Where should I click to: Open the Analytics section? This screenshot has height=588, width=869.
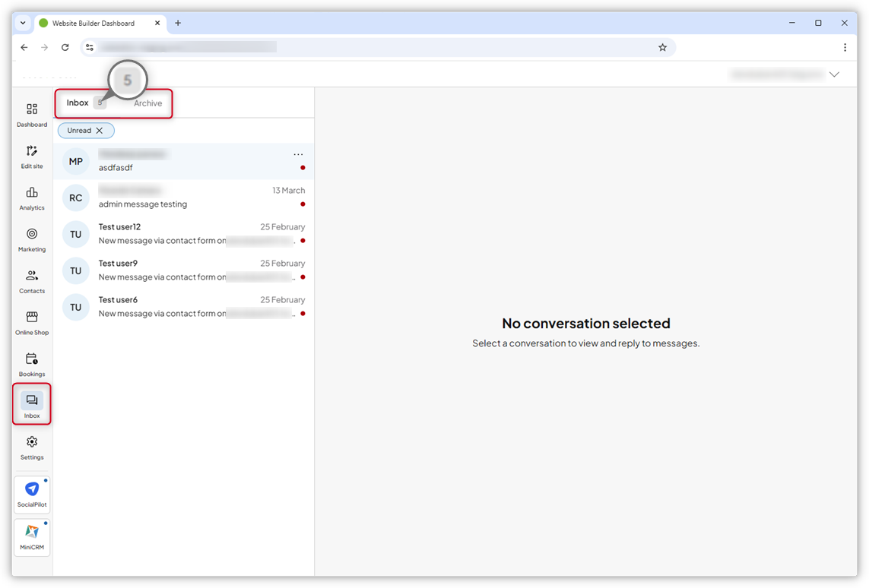tap(31, 199)
